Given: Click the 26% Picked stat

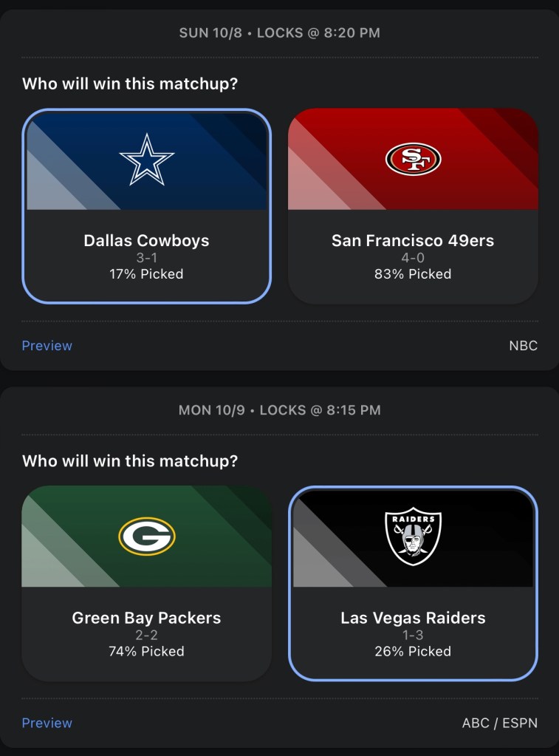Looking at the screenshot, I should tap(413, 651).
